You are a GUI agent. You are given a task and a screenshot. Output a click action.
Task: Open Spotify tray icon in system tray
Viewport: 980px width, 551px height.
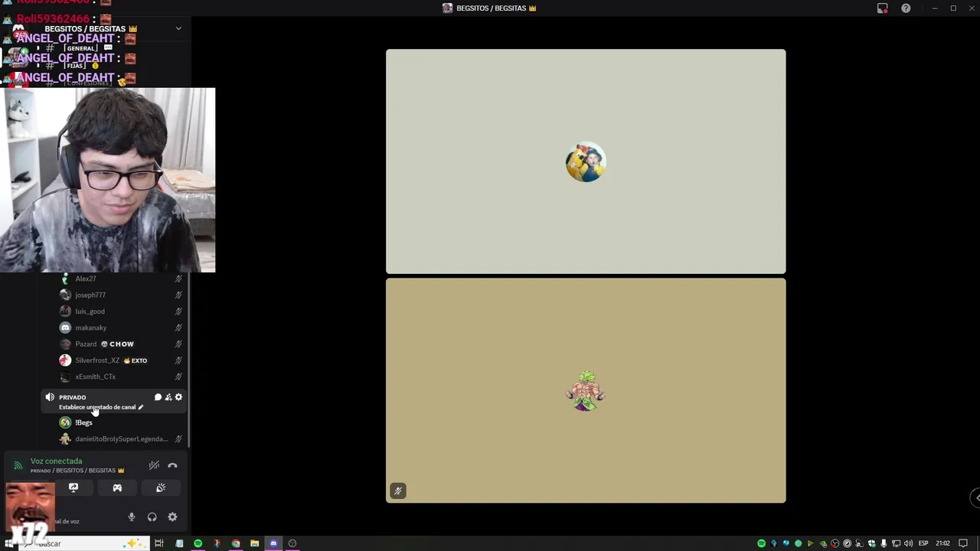[761, 543]
